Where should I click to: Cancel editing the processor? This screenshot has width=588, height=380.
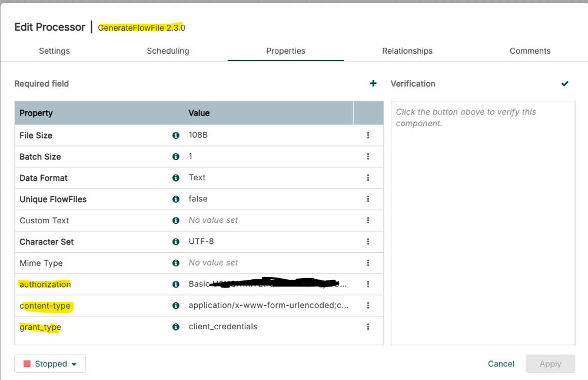pyautogui.click(x=501, y=364)
